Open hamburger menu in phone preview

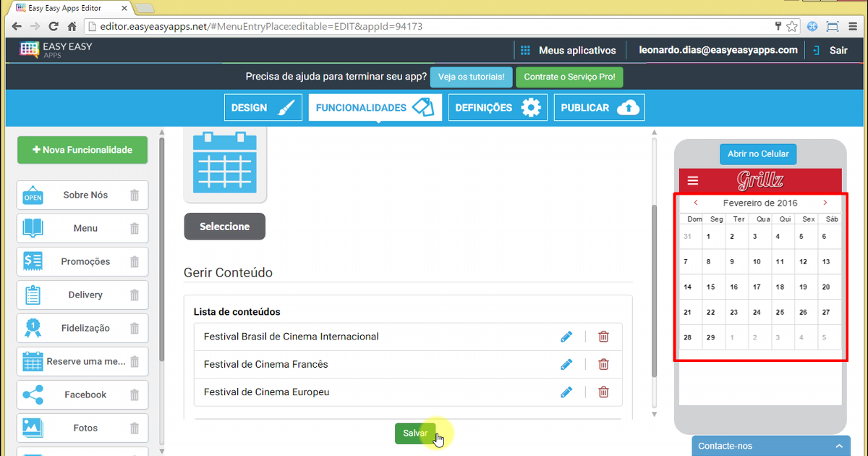pos(693,181)
